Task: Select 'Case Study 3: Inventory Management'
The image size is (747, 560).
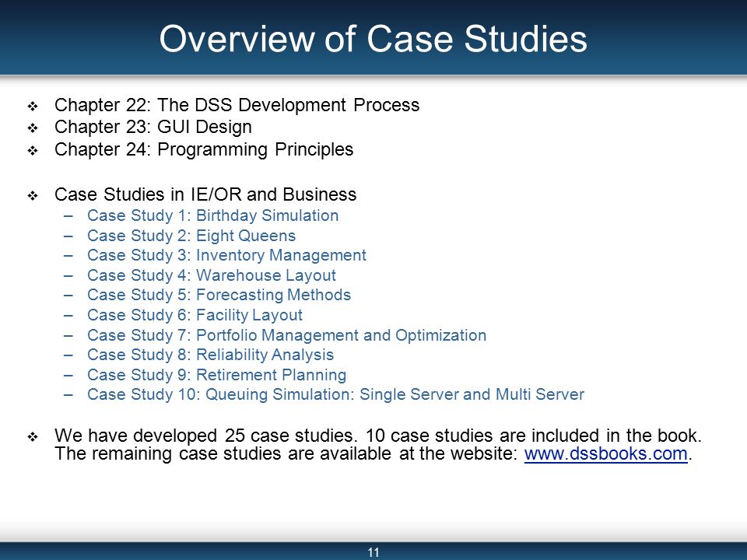Action: click(x=226, y=255)
